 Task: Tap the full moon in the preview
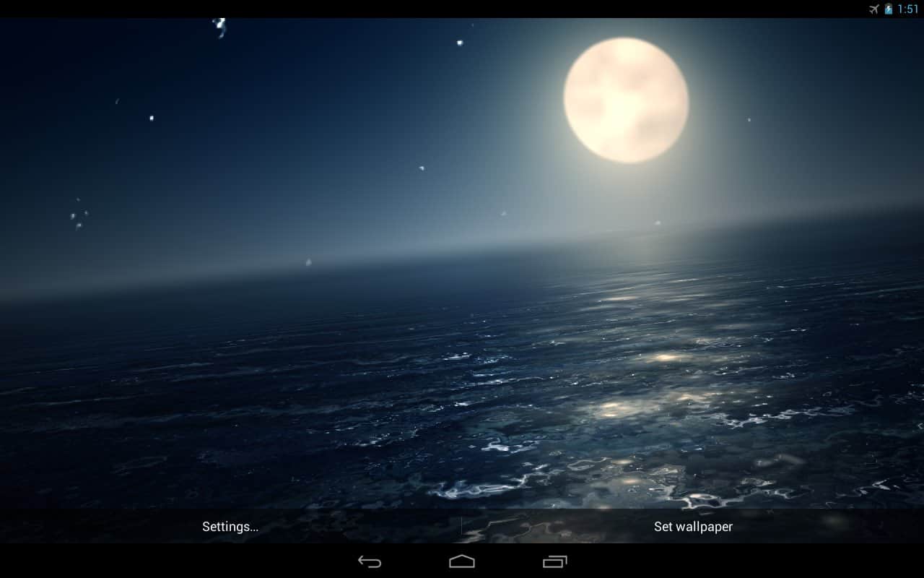(x=626, y=100)
